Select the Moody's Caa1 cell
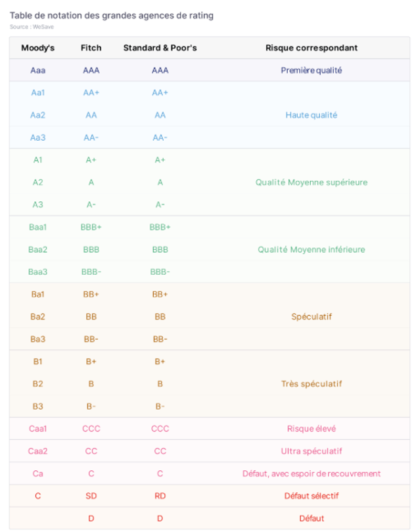The width and height of the screenshot is (416, 532). (x=37, y=429)
